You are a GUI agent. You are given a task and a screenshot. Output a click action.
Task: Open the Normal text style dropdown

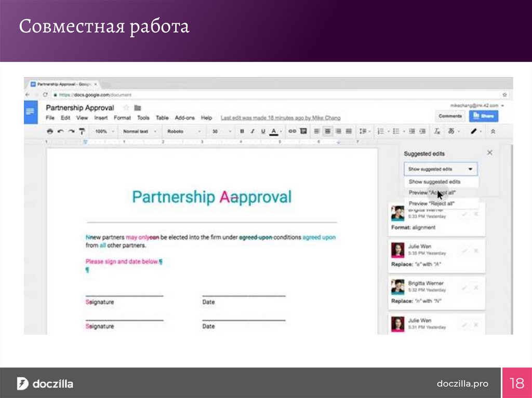(139, 131)
